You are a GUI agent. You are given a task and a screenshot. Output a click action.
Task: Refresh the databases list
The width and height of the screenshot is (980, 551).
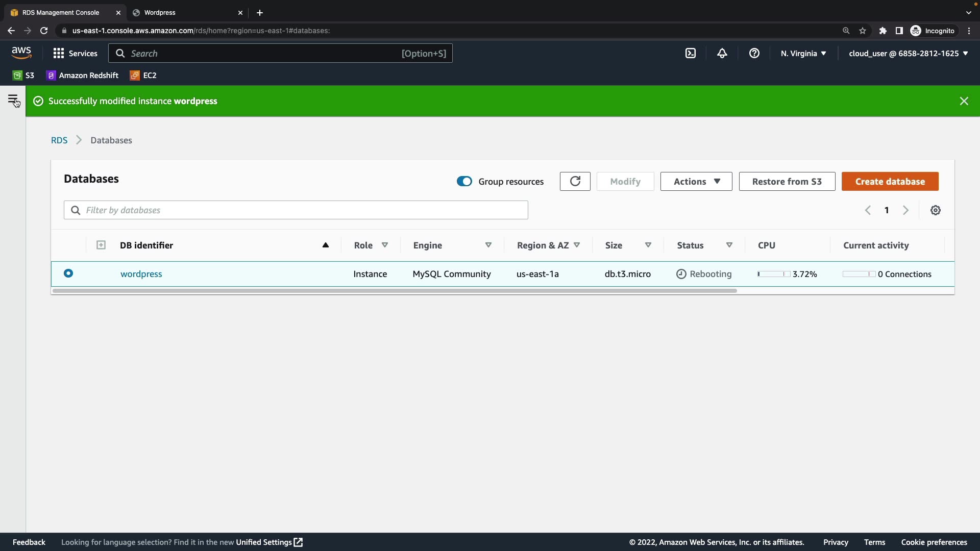pos(575,181)
